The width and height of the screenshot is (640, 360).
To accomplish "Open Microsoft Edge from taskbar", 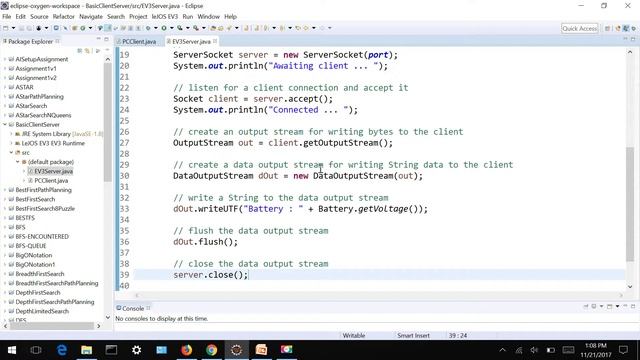I will 62,350.
